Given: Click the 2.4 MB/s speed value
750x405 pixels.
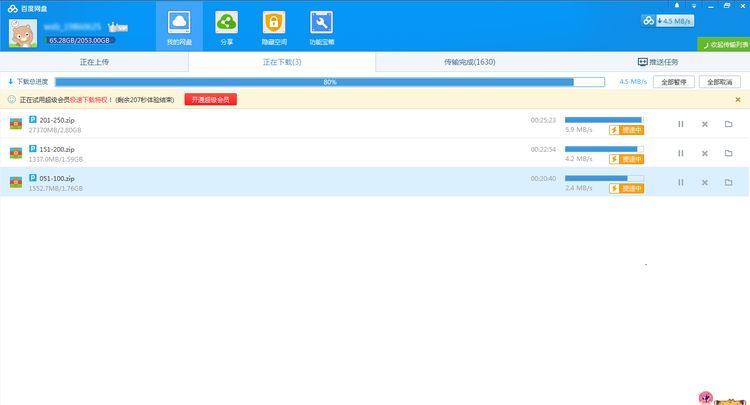Looking at the screenshot, I should pyautogui.click(x=578, y=188).
